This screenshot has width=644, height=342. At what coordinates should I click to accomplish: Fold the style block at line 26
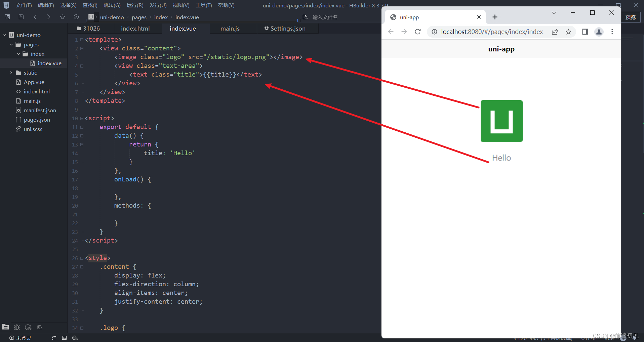click(82, 258)
